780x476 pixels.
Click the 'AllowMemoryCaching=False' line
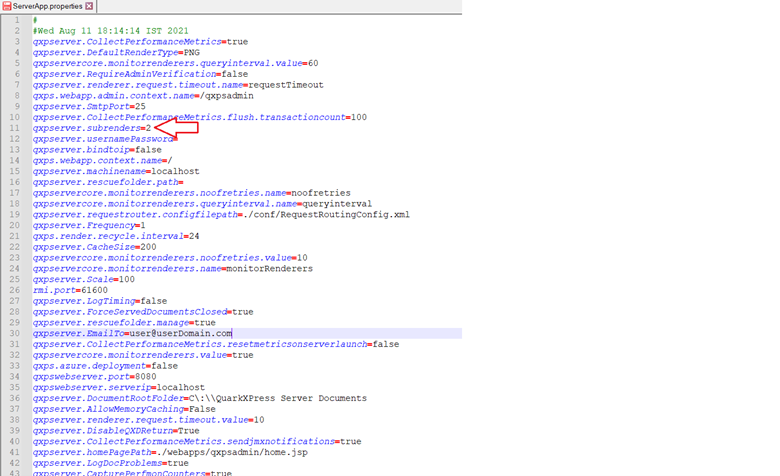pyautogui.click(x=124, y=409)
